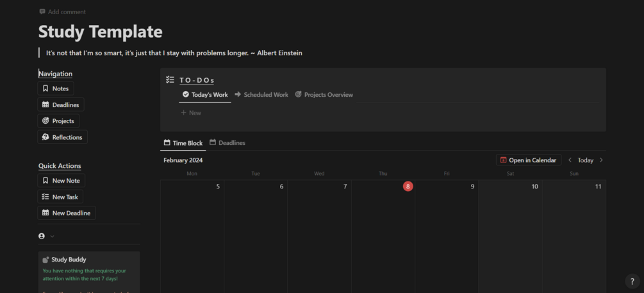Expand the profile icon chevron dropdown
The height and width of the screenshot is (293, 644).
tap(52, 237)
